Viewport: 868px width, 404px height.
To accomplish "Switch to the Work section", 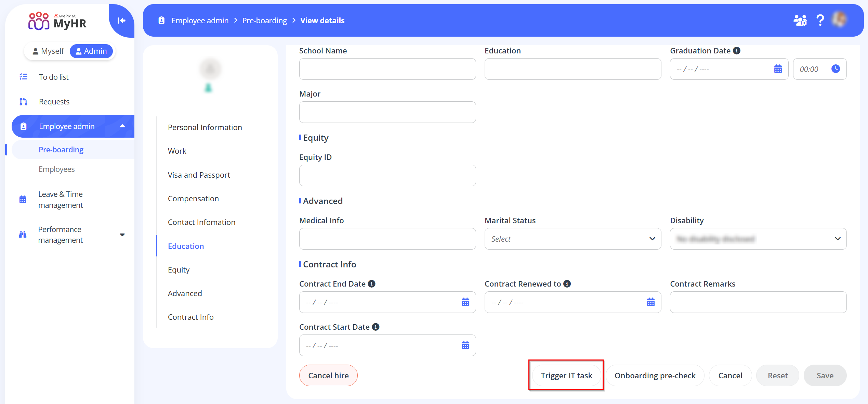I will [177, 151].
